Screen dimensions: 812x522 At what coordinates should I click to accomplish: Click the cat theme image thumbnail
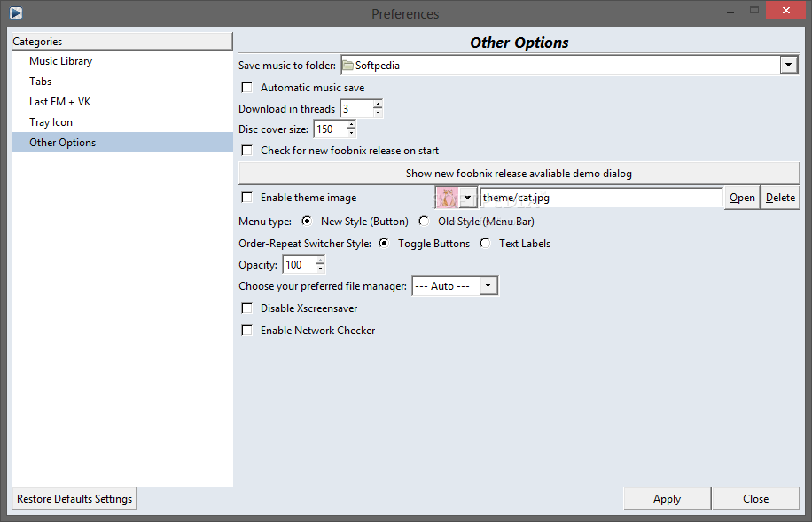447,198
